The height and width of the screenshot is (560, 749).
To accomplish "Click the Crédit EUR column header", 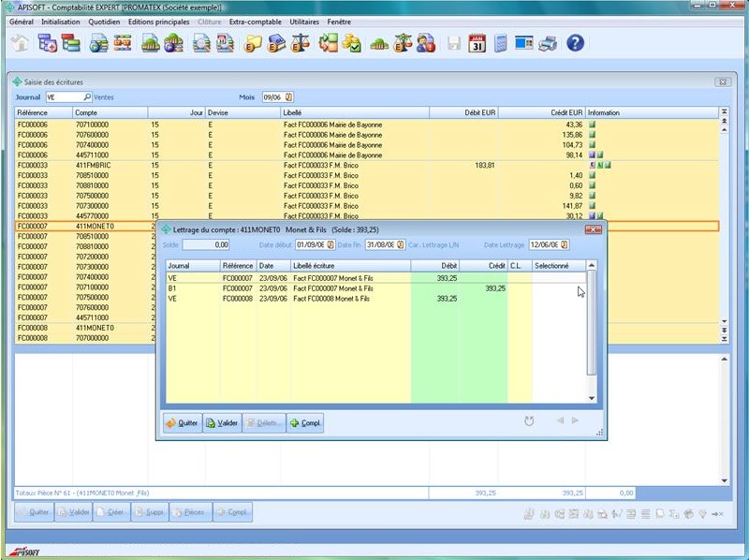I will [x=542, y=112].
